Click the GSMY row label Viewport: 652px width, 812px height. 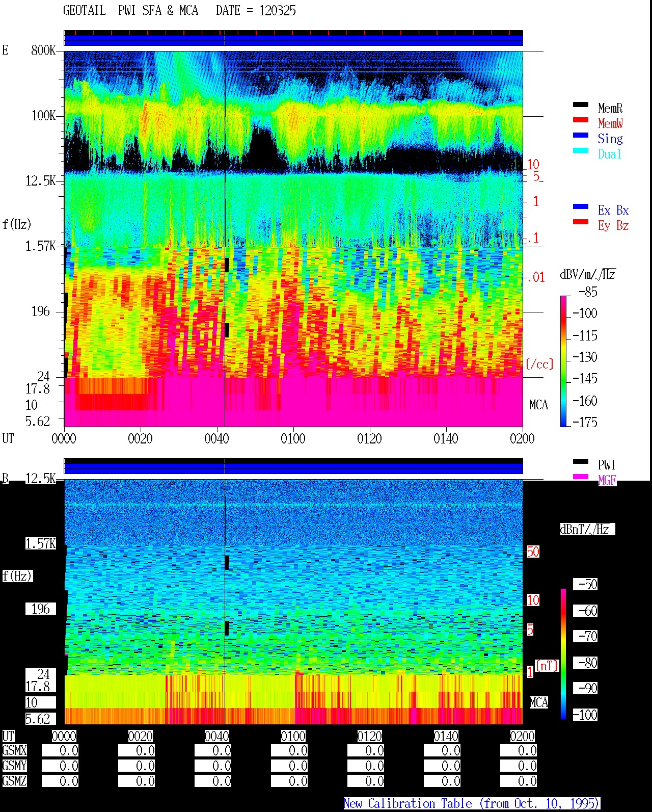click(x=14, y=766)
